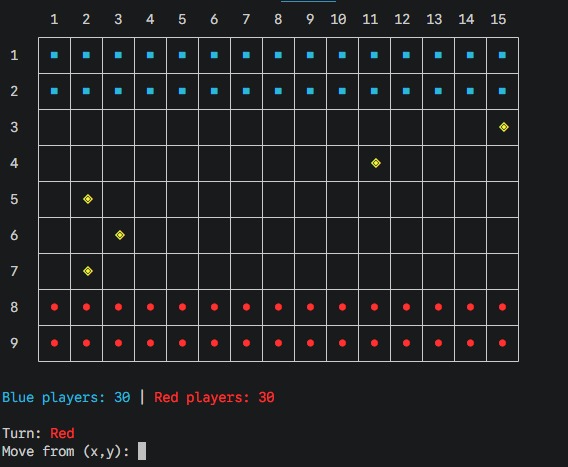Click the empty cell at column 14, row 3
Image resolution: width=568 pixels, height=467 pixels.
pos(470,127)
